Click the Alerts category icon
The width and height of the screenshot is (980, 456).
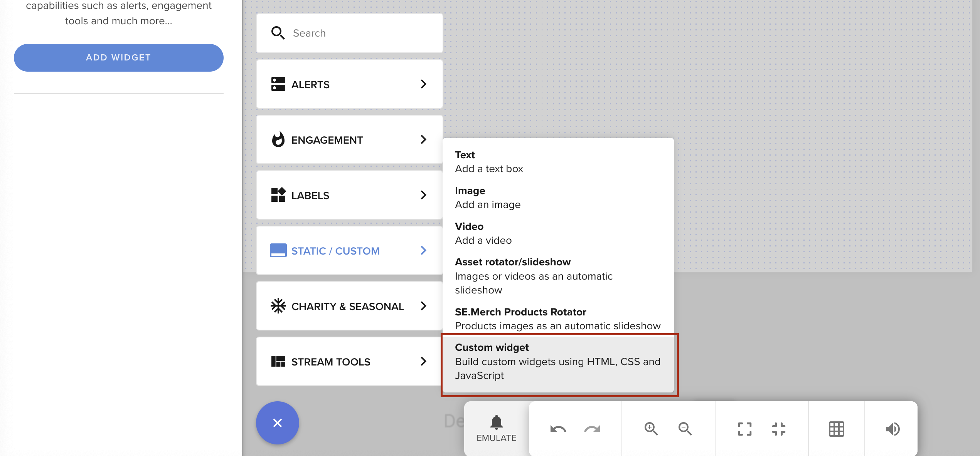(x=278, y=84)
